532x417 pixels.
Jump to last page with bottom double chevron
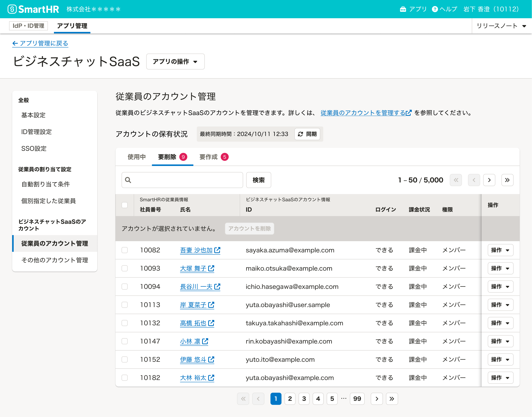(x=392, y=399)
